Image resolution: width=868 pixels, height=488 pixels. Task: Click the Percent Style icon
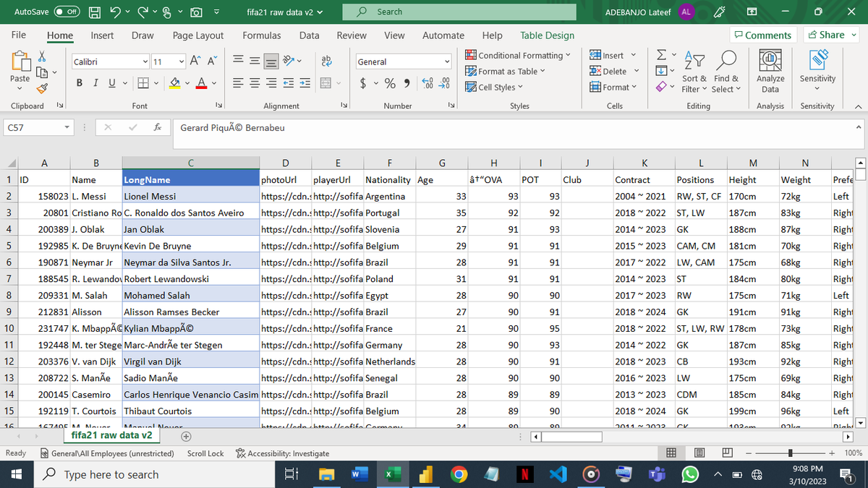(388, 82)
